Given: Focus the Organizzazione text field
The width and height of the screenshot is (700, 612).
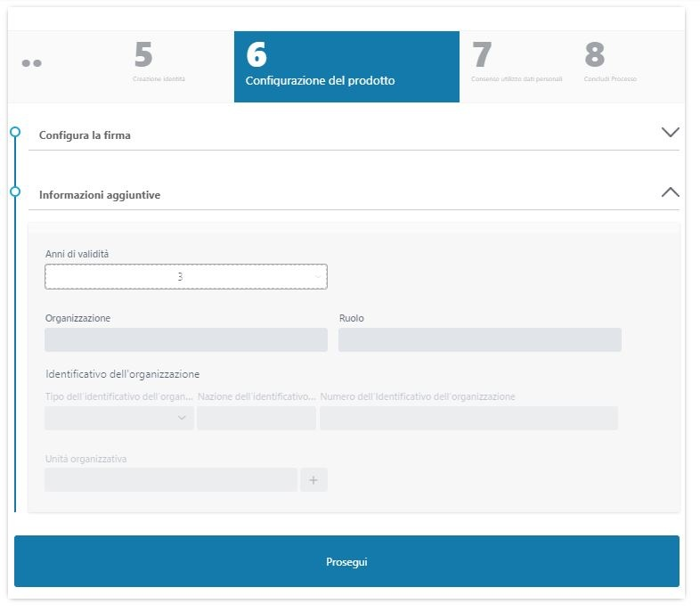Looking at the screenshot, I should [x=186, y=340].
